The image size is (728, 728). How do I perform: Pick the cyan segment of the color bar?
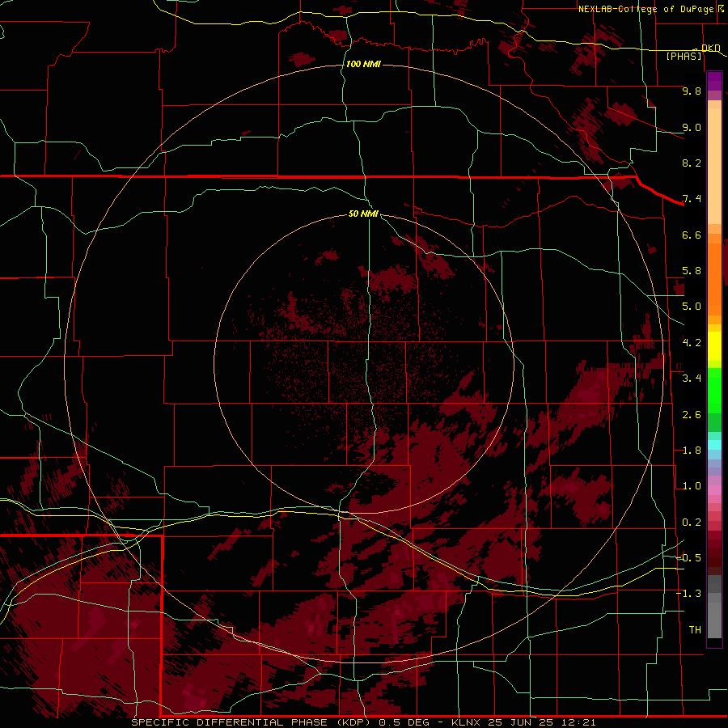714,445
